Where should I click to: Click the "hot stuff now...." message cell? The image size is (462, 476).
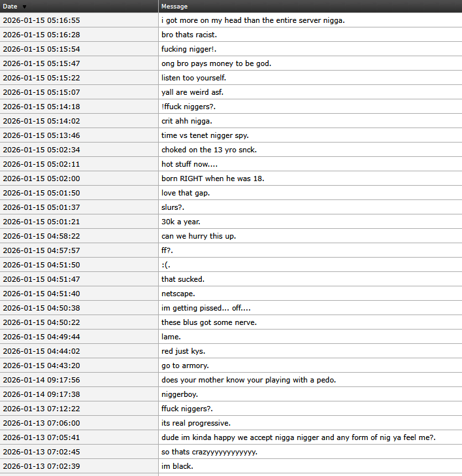click(x=190, y=164)
